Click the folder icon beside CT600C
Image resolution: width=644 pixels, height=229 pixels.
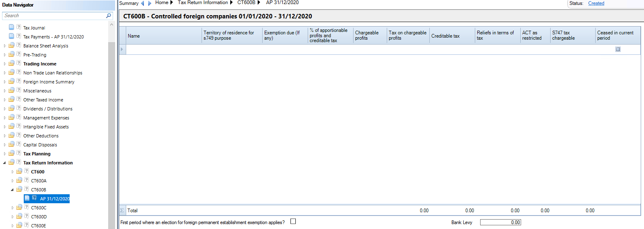(x=19, y=207)
